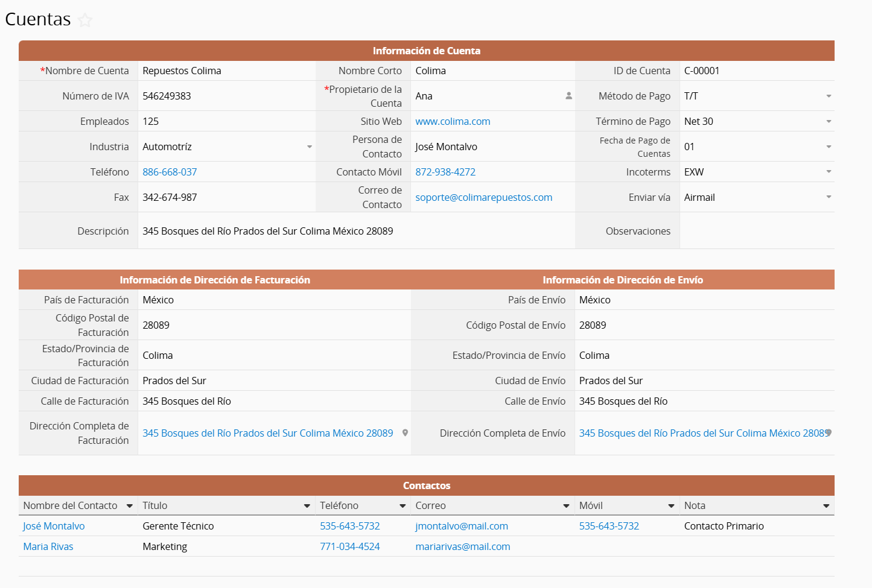Click the person icon in Propietario field
The height and width of the screenshot is (588, 872).
tap(568, 96)
